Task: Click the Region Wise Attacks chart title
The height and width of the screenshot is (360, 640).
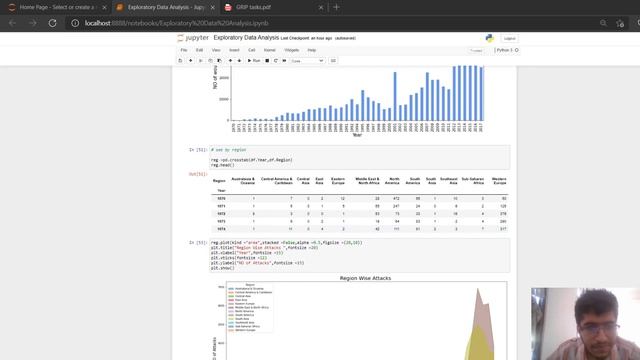Action: point(365,278)
